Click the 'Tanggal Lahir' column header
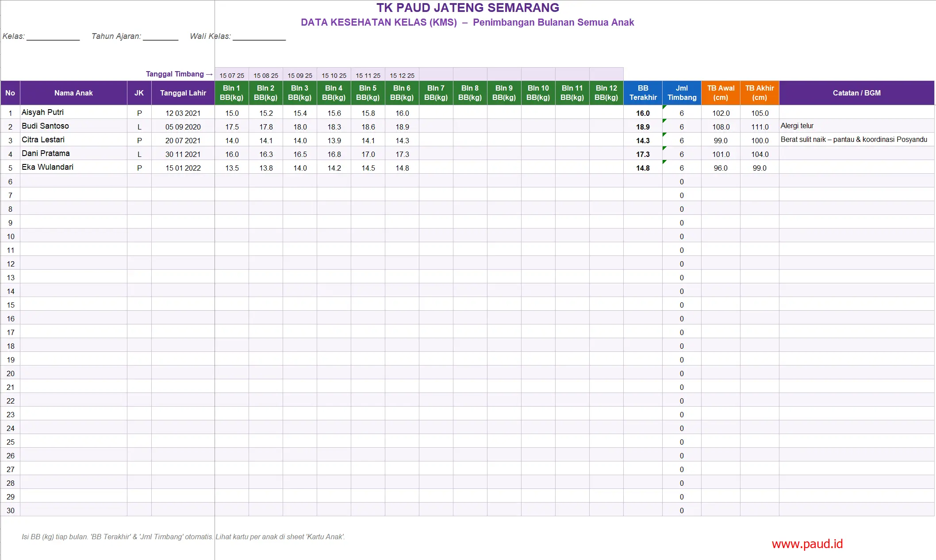This screenshot has width=936, height=560. tap(183, 93)
